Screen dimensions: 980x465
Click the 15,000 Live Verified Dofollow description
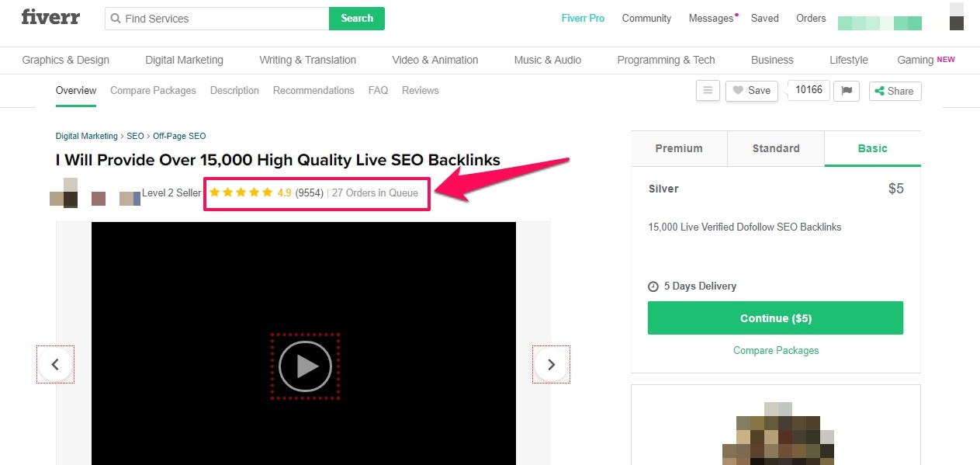tap(745, 227)
